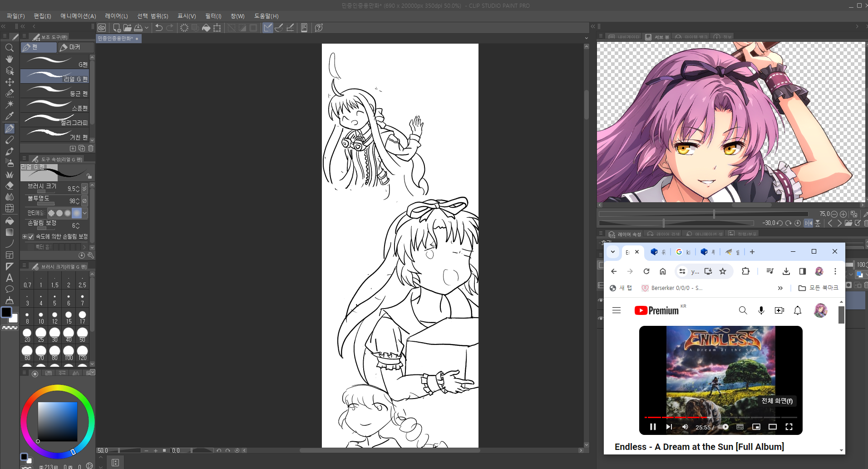The width and height of the screenshot is (868, 469).
Task: Open the anti-aliasing dropdown arrow
Action: [x=85, y=213]
